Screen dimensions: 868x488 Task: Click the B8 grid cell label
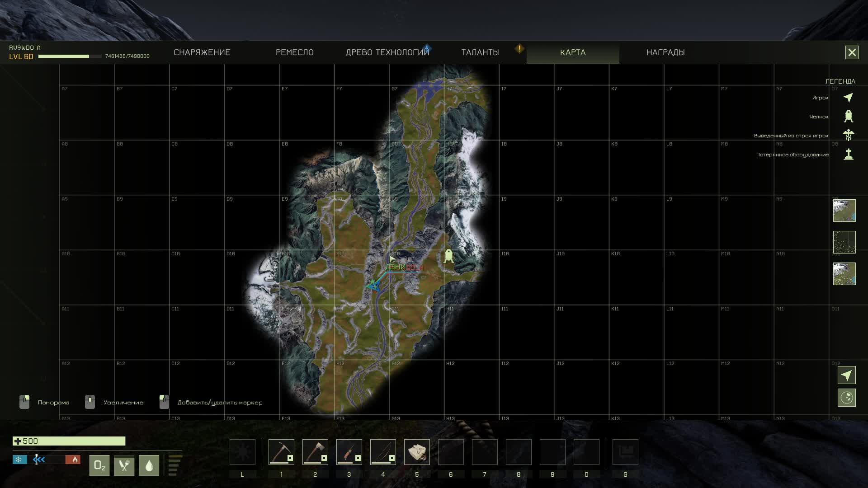(120, 144)
